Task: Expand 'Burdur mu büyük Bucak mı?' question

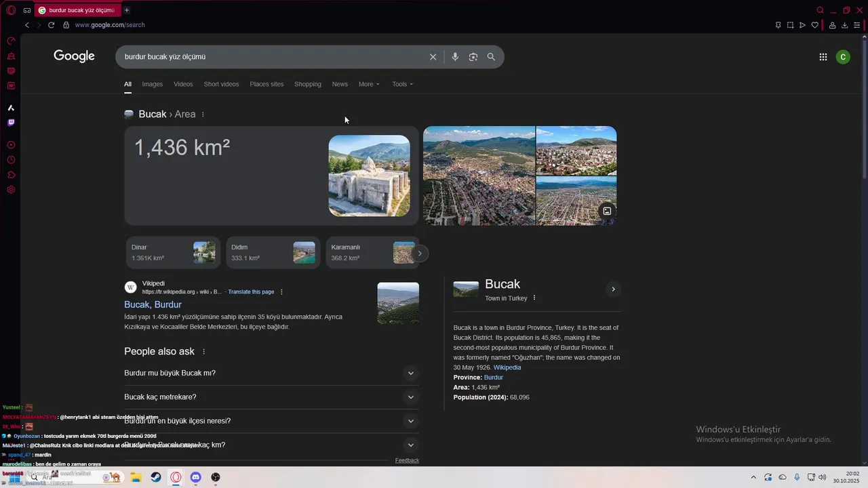Action: (x=271, y=373)
